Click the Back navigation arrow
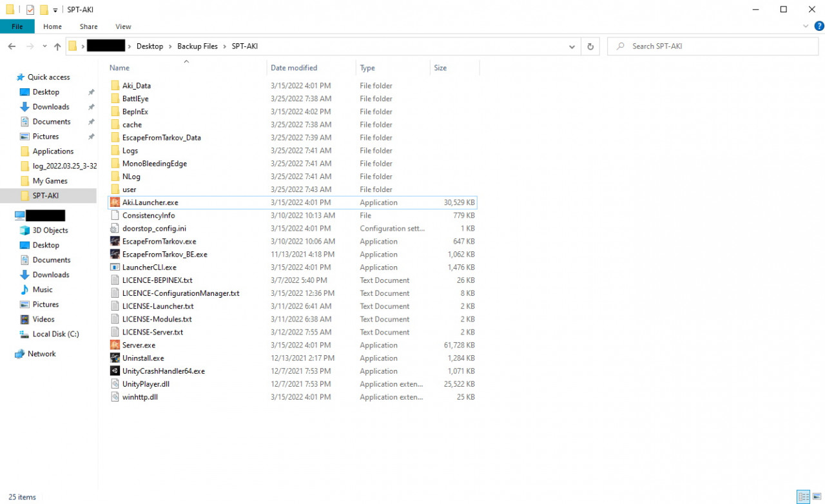The height and width of the screenshot is (504, 825). tap(12, 46)
